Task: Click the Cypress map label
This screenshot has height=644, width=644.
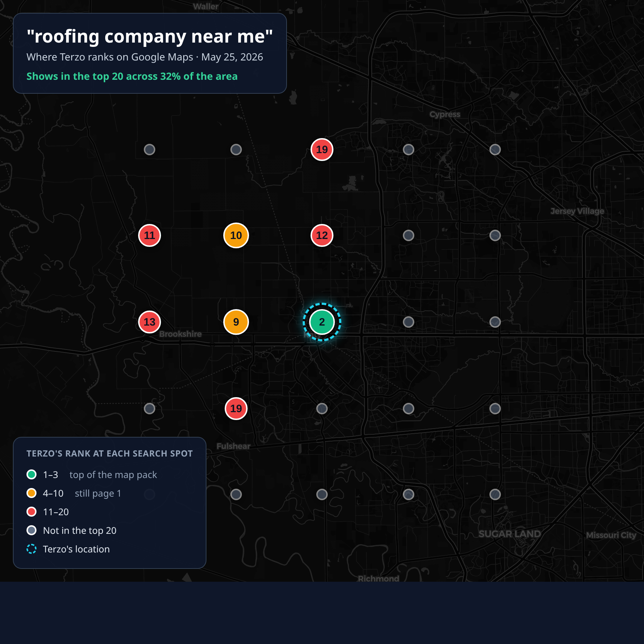Action: click(x=445, y=114)
